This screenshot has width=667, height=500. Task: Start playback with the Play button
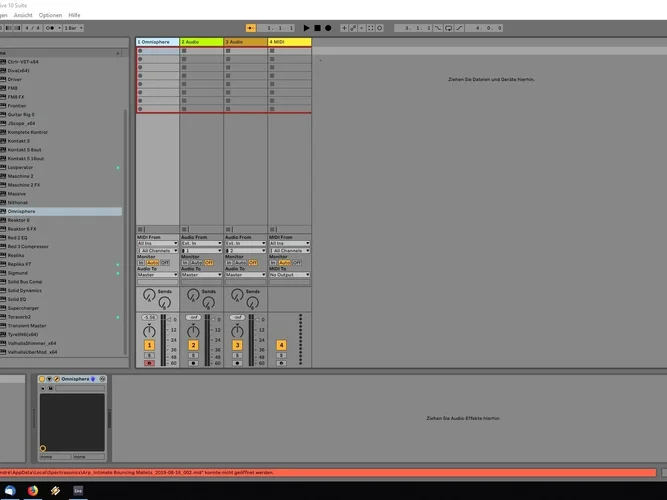coord(306,28)
